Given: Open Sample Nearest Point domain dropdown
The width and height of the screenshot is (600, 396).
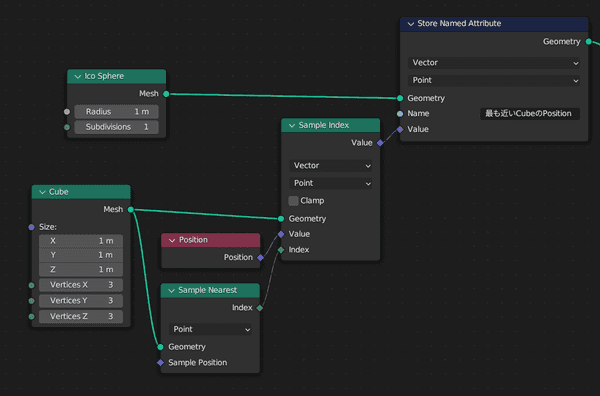Looking at the screenshot, I should [x=210, y=329].
